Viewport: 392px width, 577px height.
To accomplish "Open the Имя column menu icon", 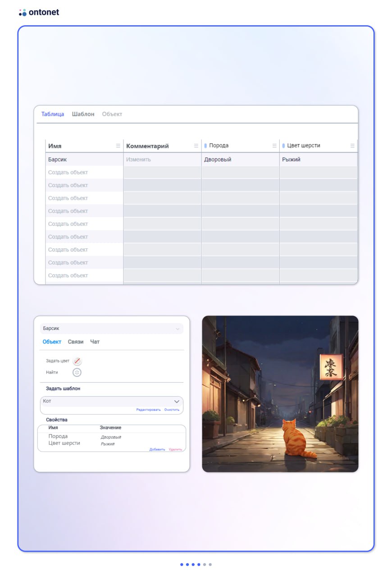I will point(118,146).
